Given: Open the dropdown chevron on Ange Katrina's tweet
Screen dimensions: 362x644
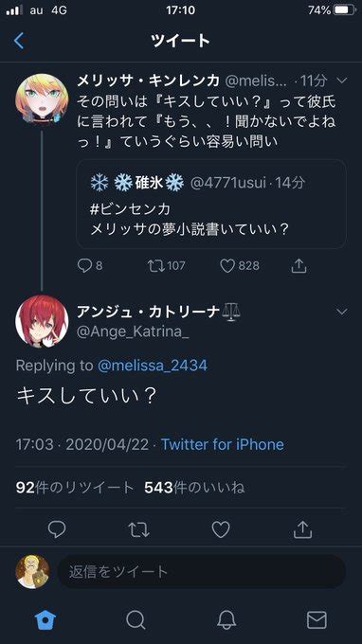Looking at the screenshot, I should pos(342,312).
